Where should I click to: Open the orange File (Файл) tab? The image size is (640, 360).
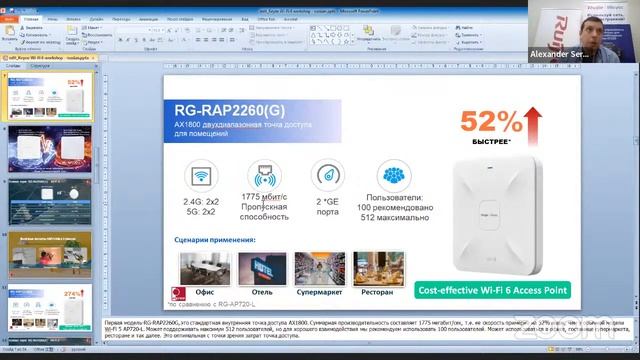click(9, 19)
